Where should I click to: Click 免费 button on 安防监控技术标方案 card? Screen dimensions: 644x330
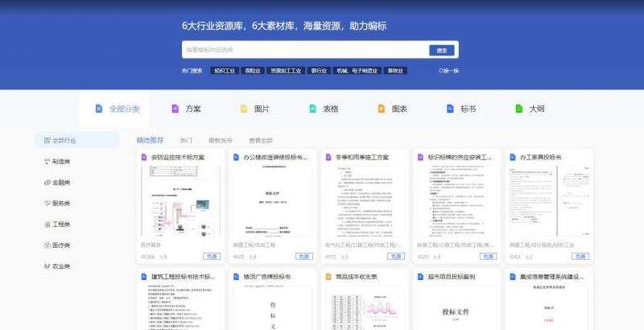[x=212, y=257]
